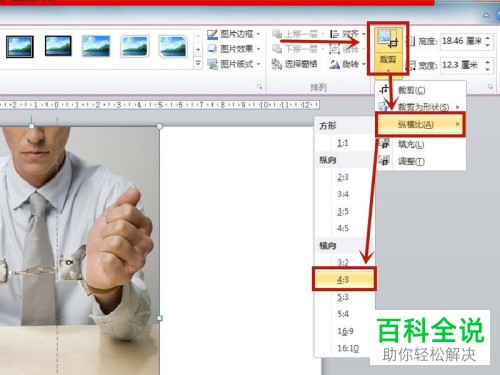Click the 图片版式 icon

point(212,64)
